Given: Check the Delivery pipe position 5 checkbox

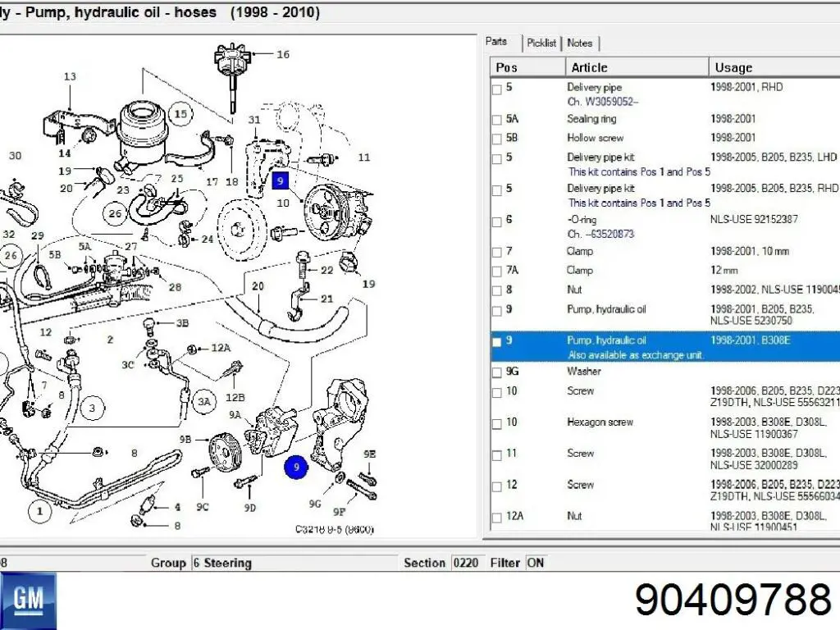Looking at the screenshot, I should (496, 89).
